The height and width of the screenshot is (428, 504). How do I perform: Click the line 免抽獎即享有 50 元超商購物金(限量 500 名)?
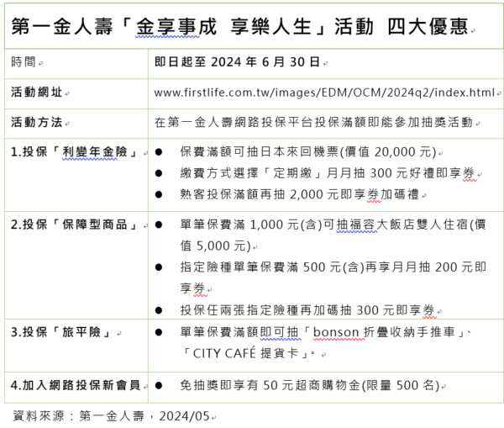click(x=310, y=385)
